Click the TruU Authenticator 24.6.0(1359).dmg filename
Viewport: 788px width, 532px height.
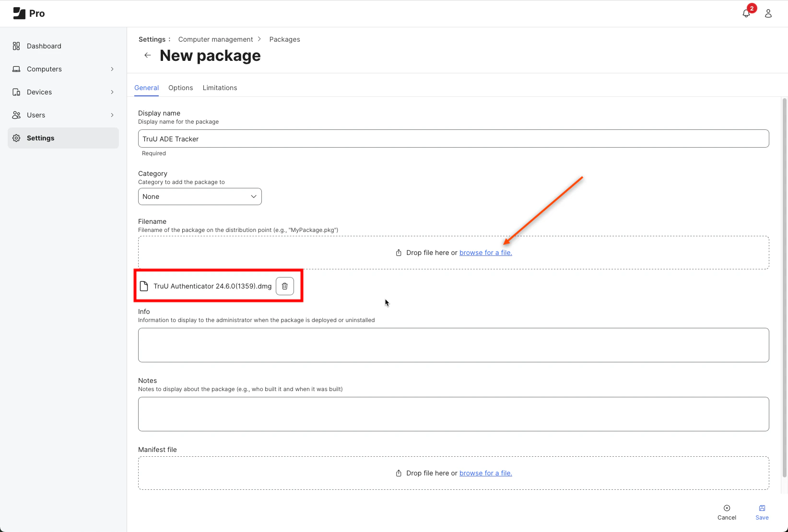[212, 286]
